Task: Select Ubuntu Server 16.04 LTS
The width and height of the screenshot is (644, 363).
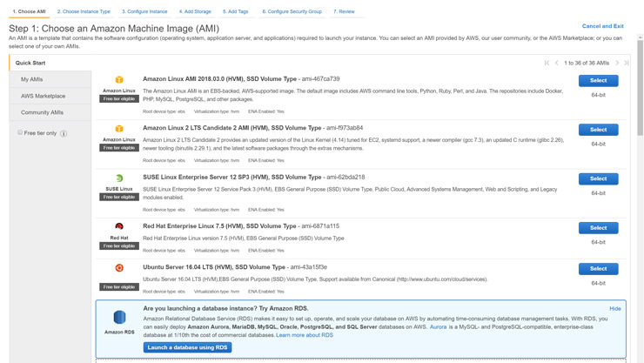Action: point(599,269)
